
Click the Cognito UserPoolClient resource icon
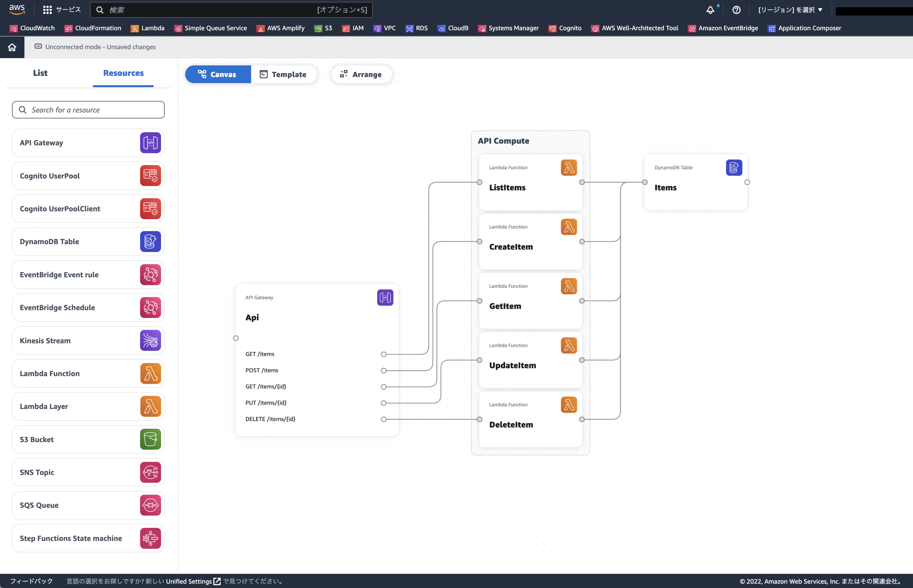coord(151,209)
